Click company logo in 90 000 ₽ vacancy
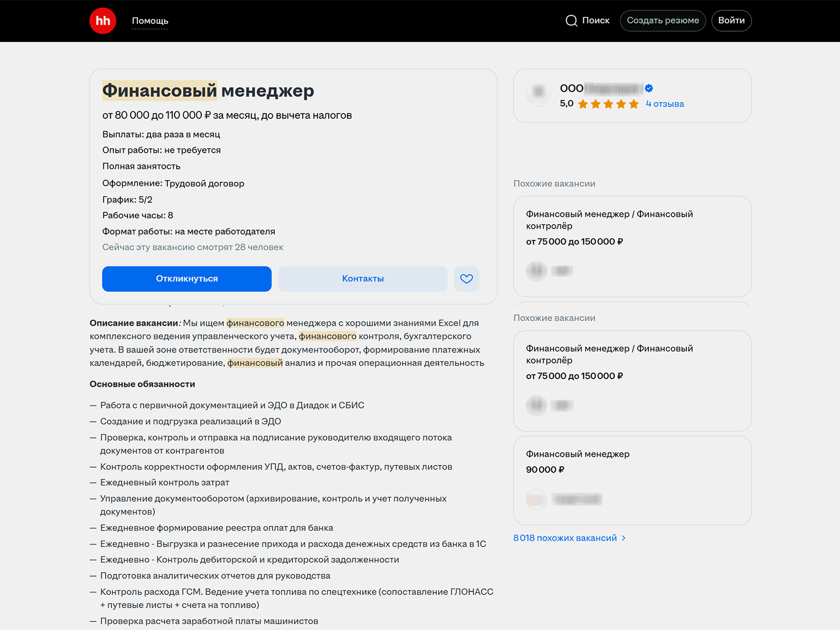The height and width of the screenshot is (630, 840). tap(536, 499)
